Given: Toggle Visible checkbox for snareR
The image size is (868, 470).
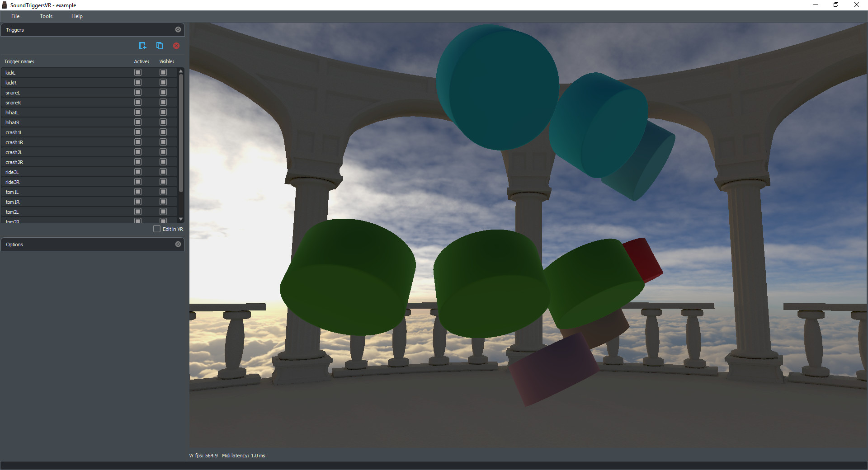Looking at the screenshot, I should click(163, 103).
